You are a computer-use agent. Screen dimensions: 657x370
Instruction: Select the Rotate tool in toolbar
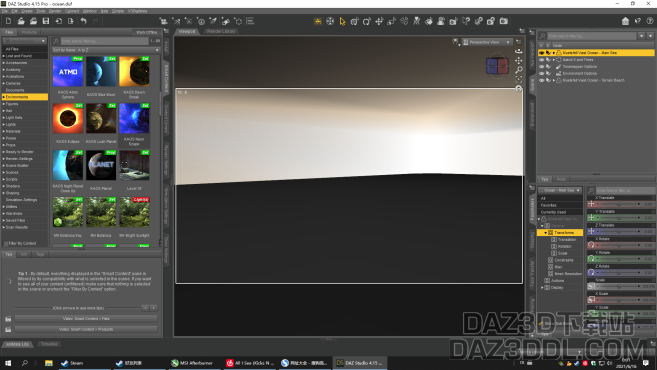pos(367,21)
